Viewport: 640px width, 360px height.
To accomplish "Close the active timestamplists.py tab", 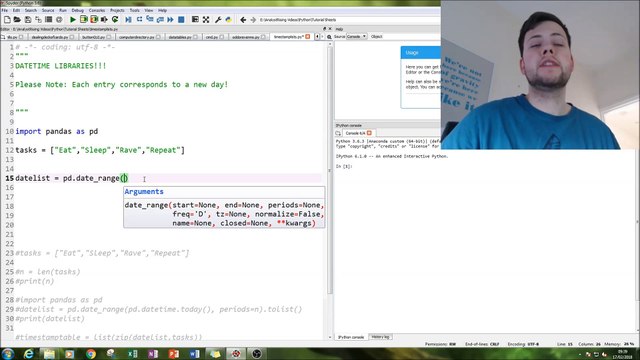I will [x=308, y=37].
